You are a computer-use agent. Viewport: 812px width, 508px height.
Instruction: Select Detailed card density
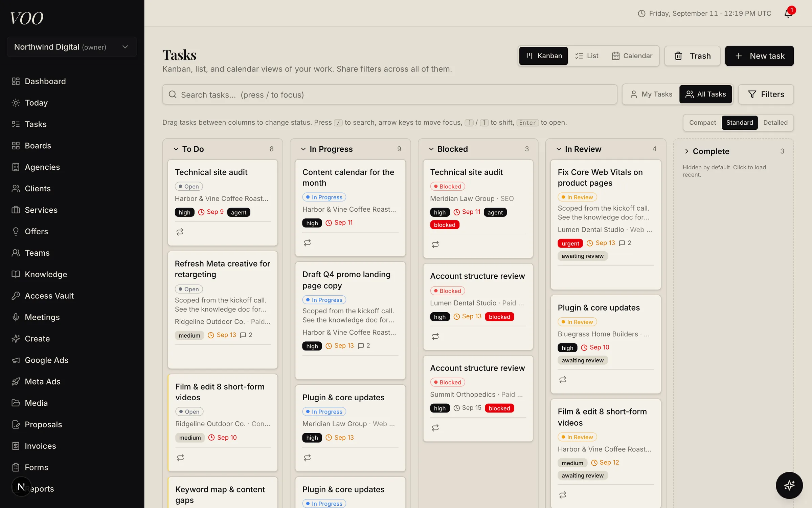(775, 123)
